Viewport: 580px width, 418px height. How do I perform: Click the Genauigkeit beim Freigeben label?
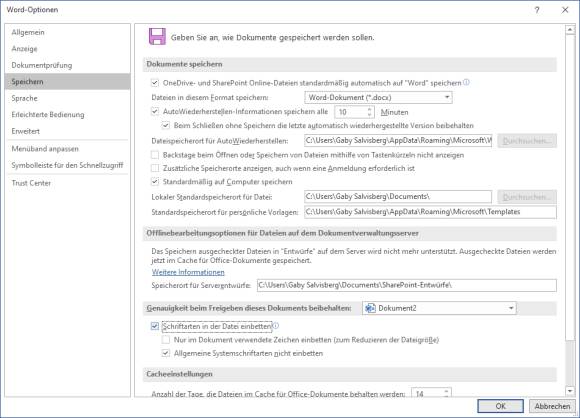pos(249,308)
